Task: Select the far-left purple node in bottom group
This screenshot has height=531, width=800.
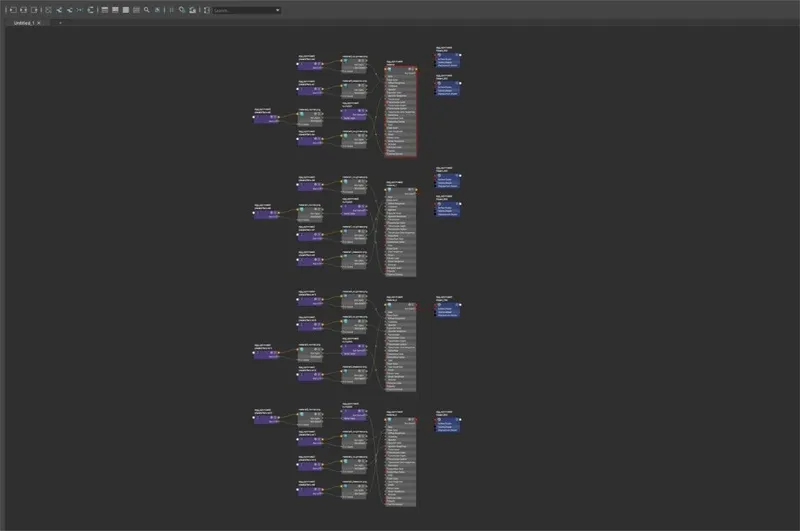Action: pyautogui.click(x=266, y=419)
